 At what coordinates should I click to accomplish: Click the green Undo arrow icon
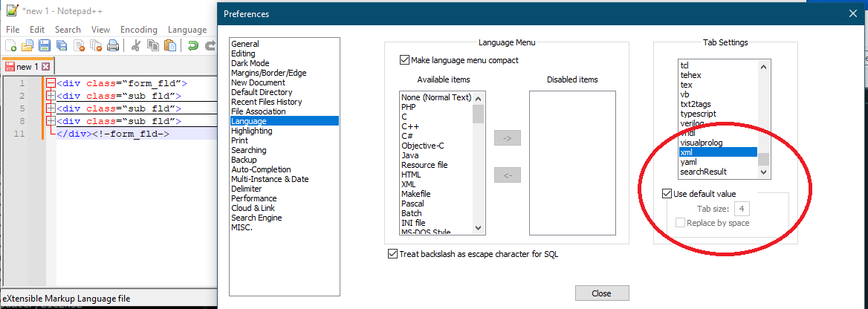point(192,46)
